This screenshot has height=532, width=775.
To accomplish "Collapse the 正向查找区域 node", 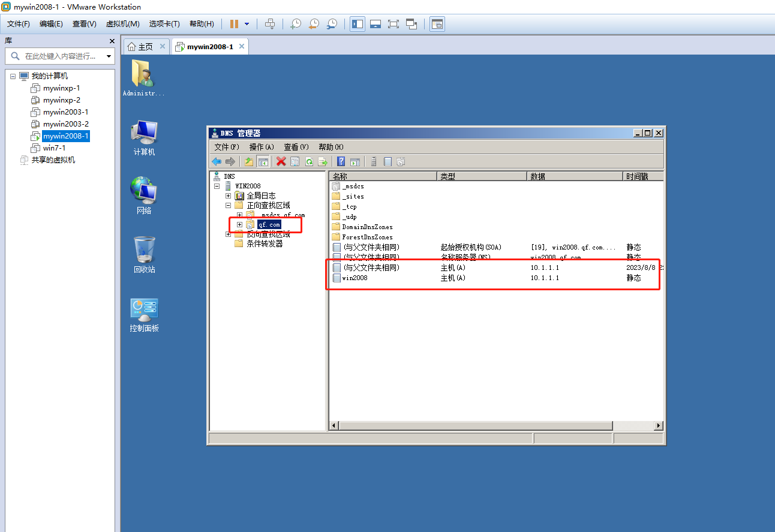I will coord(228,206).
